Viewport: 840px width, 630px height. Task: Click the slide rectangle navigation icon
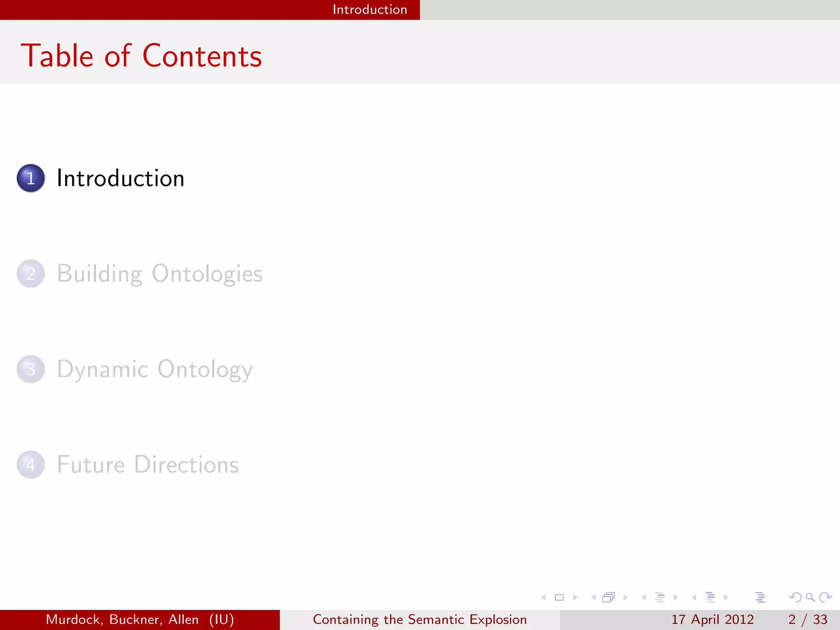point(559,598)
